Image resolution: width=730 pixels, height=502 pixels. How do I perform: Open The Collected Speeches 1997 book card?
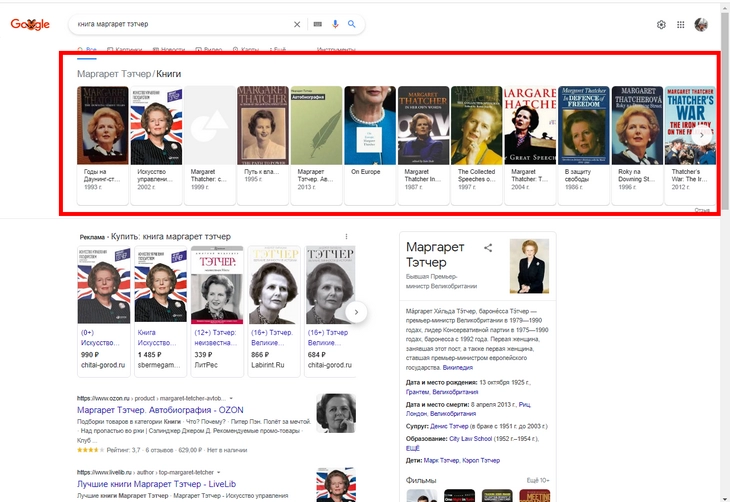(x=476, y=145)
